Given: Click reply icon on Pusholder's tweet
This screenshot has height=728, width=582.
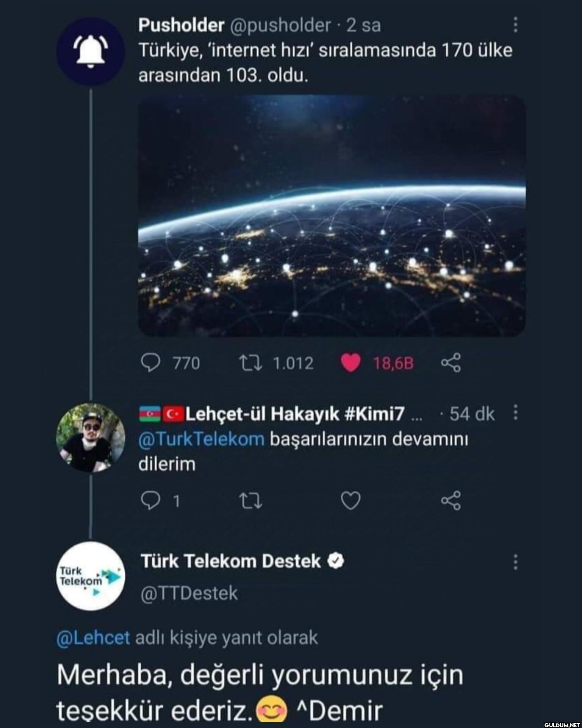Looking at the screenshot, I should (x=150, y=363).
